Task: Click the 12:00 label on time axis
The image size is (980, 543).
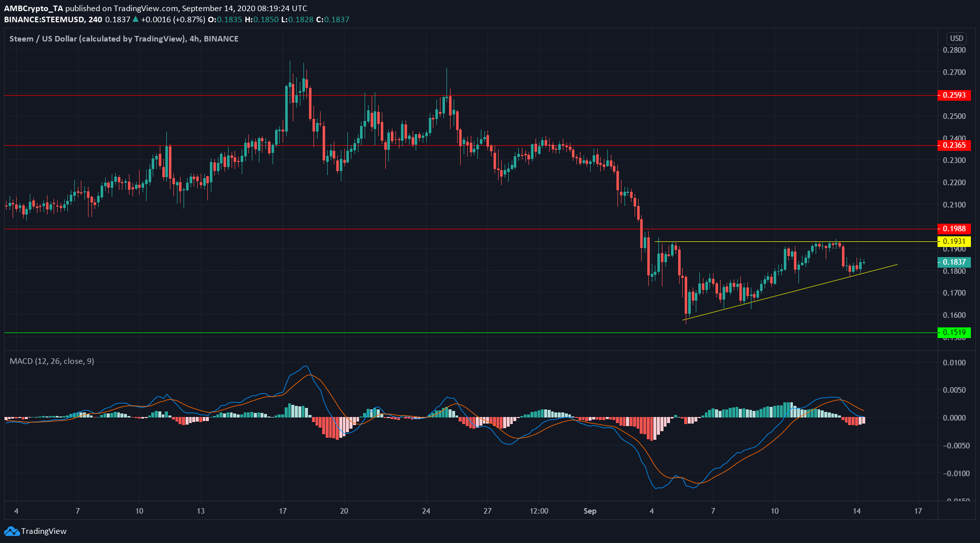Action: [x=539, y=511]
